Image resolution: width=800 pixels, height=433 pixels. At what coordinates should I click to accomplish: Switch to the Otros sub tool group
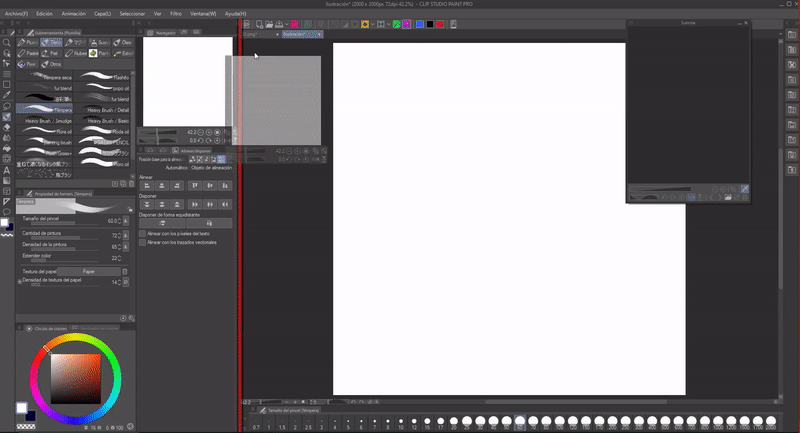[51, 64]
